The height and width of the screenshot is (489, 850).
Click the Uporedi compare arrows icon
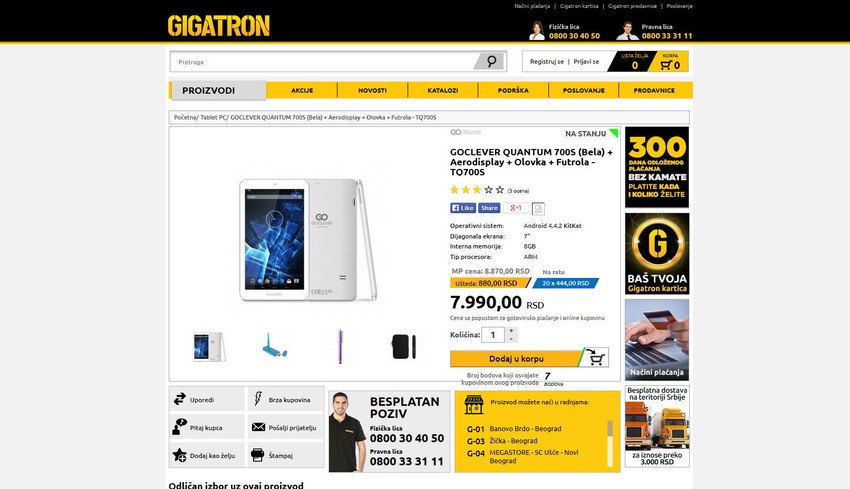click(x=179, y=400)
